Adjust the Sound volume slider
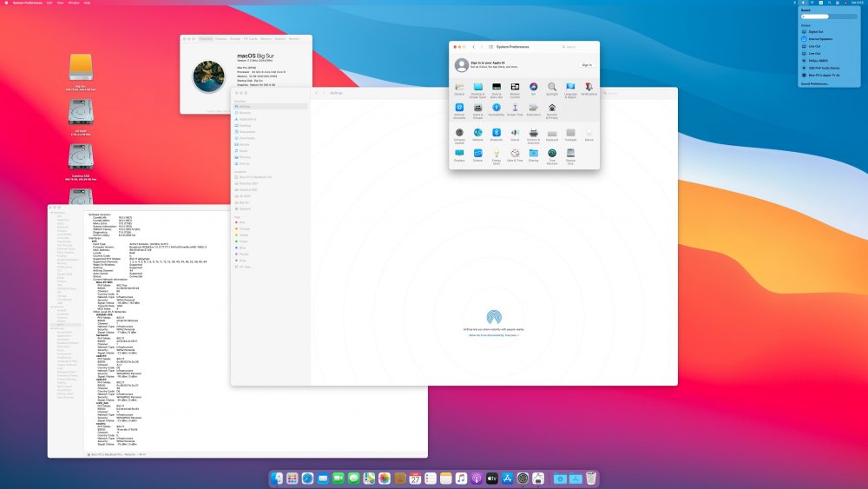 click(829, 17)
